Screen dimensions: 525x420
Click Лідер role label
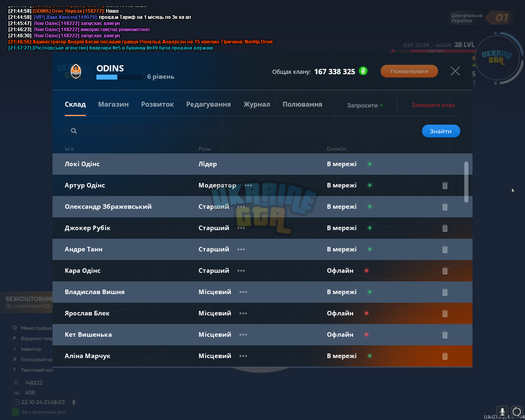(x=208, y=164)
